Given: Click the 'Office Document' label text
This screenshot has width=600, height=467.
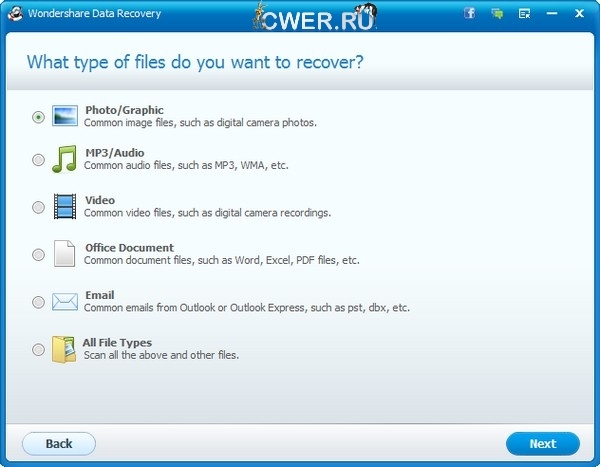Looking at the screenshot, I should point(129,248).
